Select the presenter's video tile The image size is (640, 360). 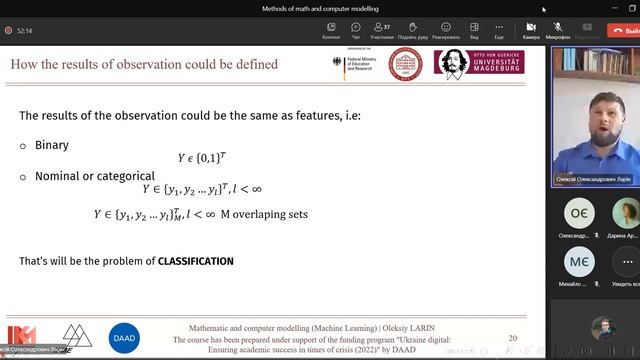[596, 117]
